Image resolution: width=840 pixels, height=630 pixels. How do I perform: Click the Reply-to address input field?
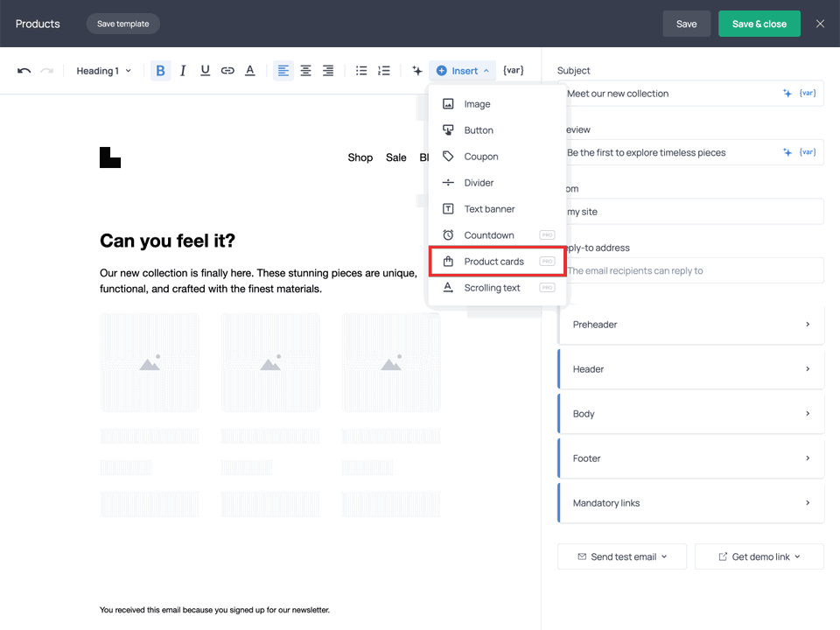point(690,269)
